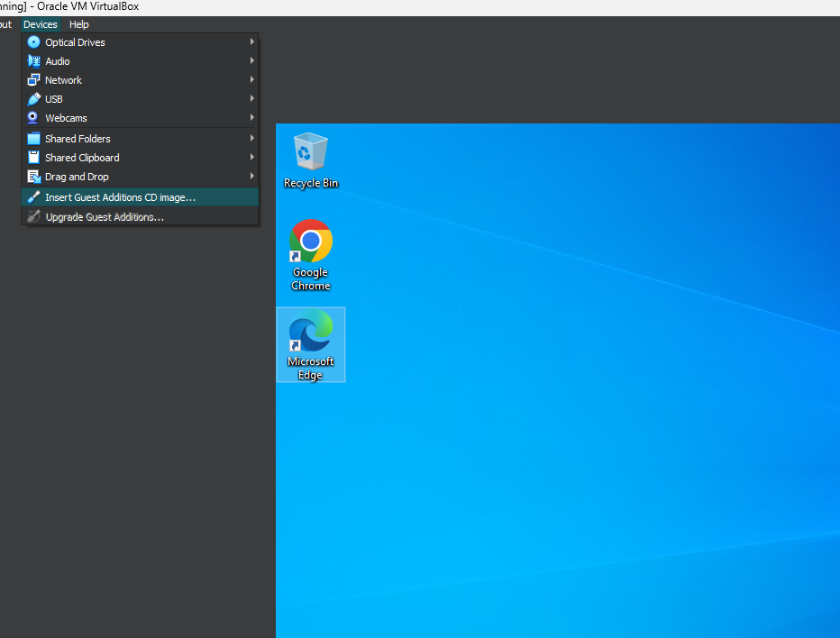Click the Webcams camera icon
The width and height of the screenshot is (840, 638).
34,118
